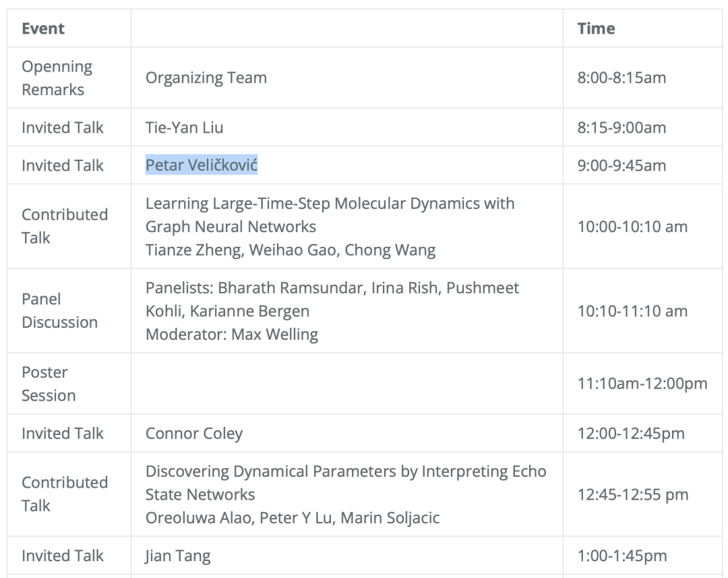Click the Panel Discussion event cell
Viewport: 728px width, 578px height.
(x=59, y=311)
